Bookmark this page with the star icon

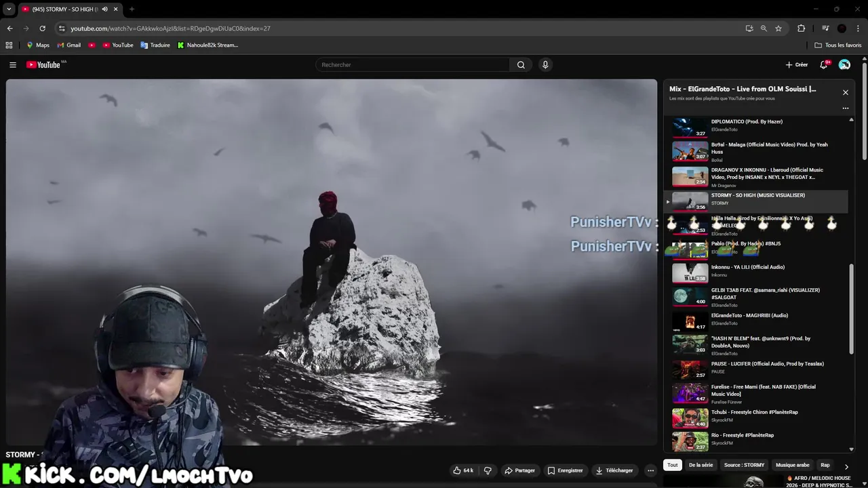[x=778, y=28]
